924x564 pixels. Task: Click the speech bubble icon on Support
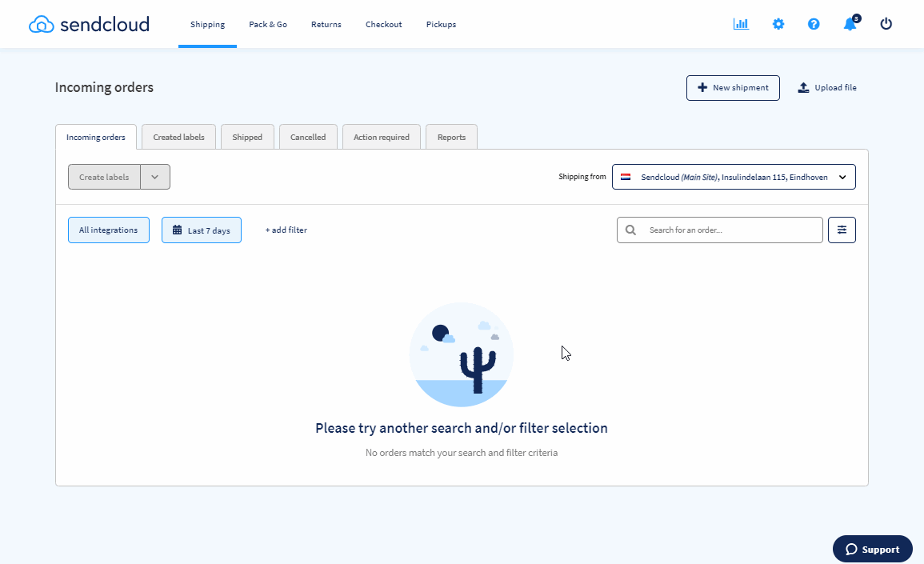[851, 550]
